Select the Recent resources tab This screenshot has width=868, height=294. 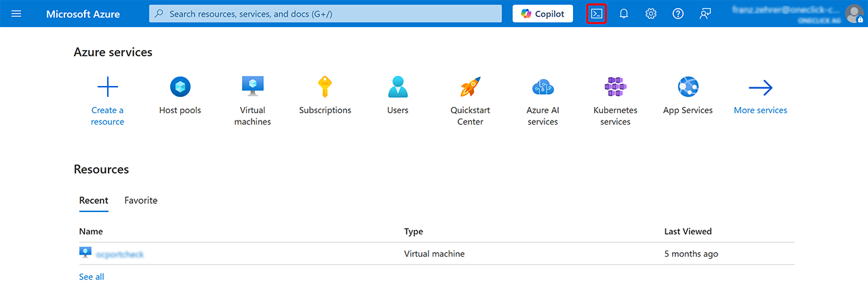(x=94, y=201)
